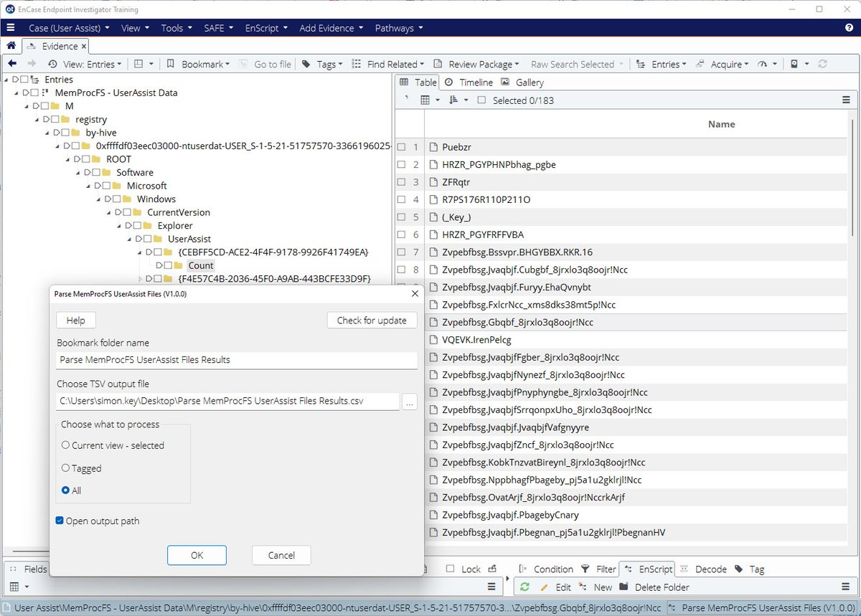
Task: Select the Tagged radio option
Action: click(66, 468)
